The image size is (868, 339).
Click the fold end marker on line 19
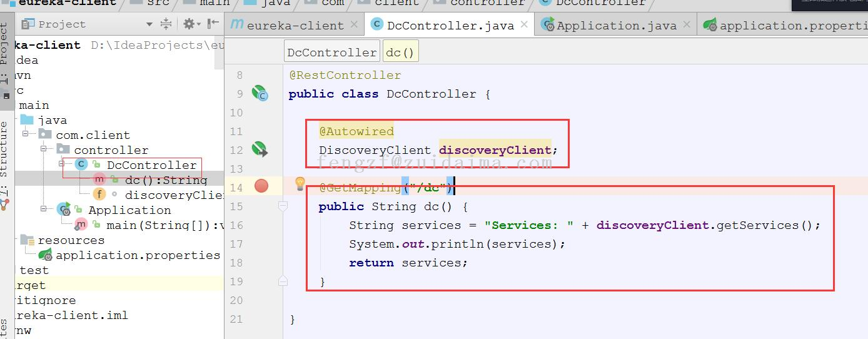283,281
